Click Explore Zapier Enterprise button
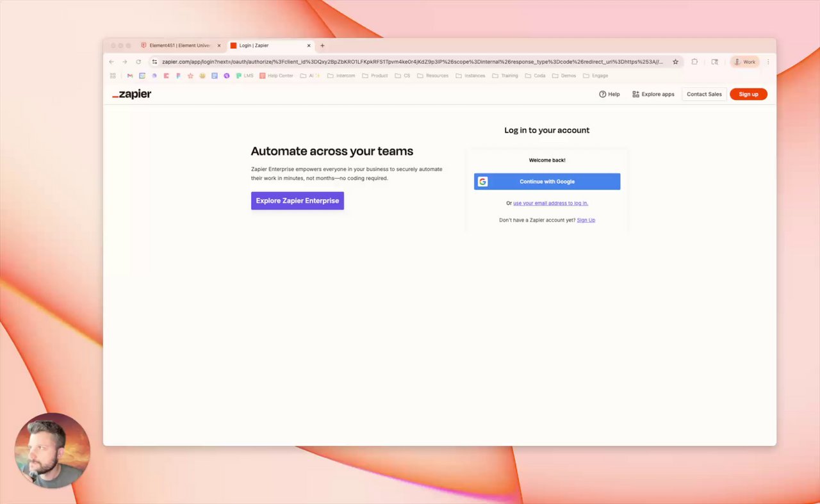The image size is (820, 504). pos(297,200)
